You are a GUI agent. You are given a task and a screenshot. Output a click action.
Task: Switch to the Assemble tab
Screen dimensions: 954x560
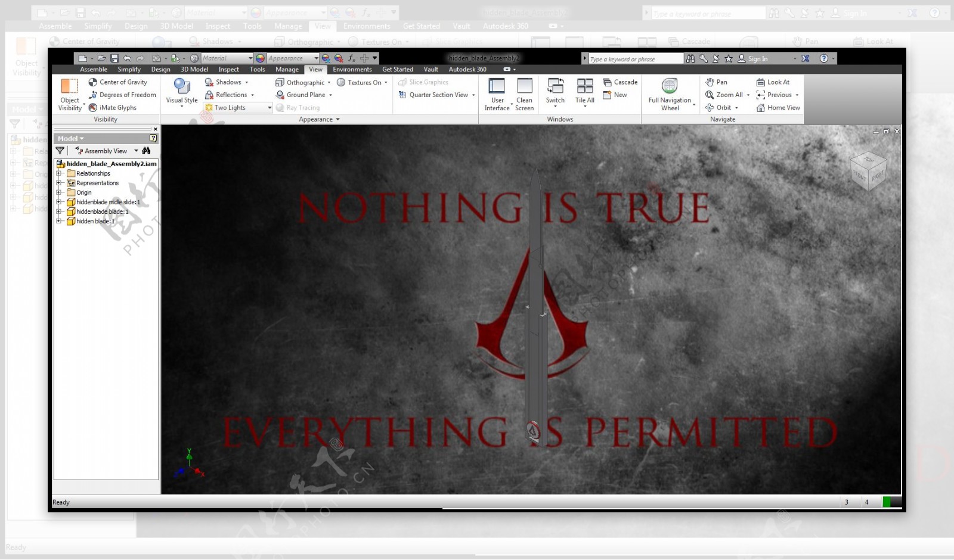tap(94, 70)
